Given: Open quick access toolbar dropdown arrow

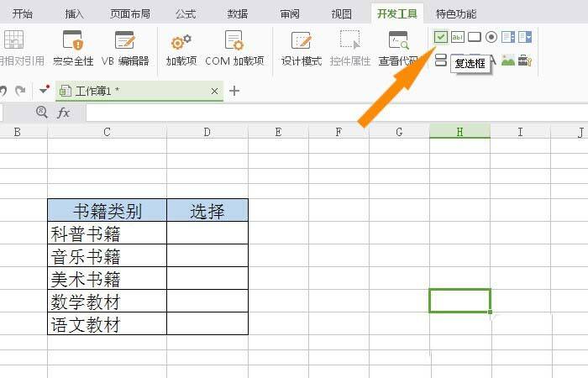Looking at the screenshot, I should pos(45,90).
